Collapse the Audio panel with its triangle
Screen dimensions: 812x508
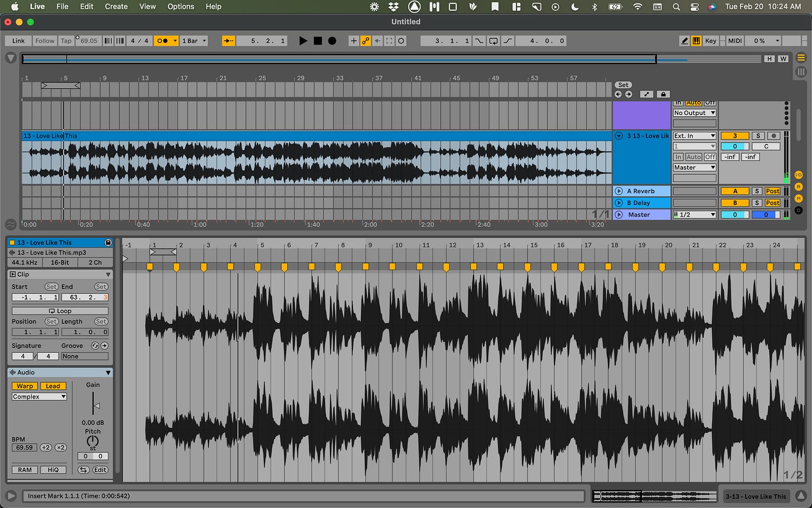(108, 372)
